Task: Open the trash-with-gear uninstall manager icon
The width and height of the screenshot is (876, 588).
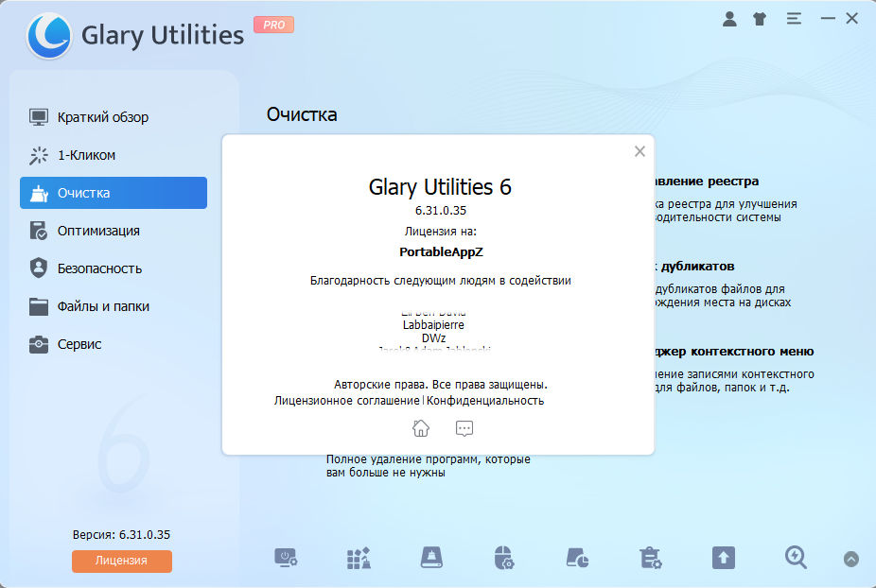Action: coord(650,558)
